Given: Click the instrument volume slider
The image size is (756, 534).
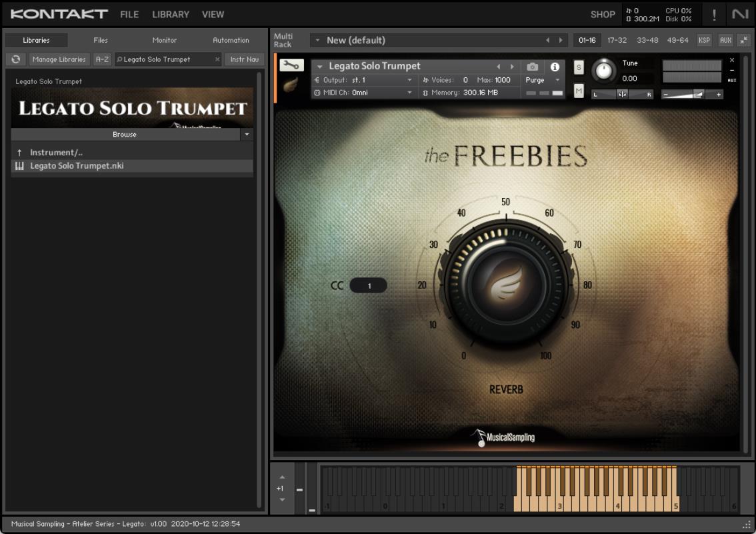Looking at the screenshot, I should [692, 95].
